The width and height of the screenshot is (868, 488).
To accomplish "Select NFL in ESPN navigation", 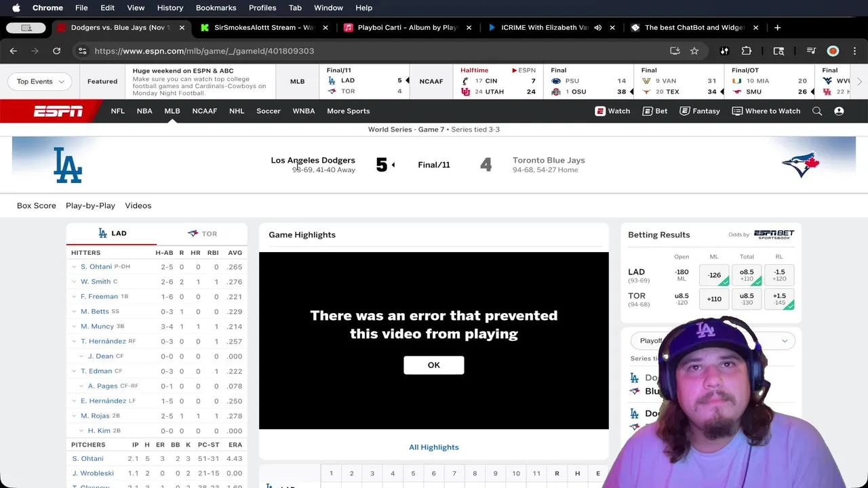I will click(x=117, y=111).
